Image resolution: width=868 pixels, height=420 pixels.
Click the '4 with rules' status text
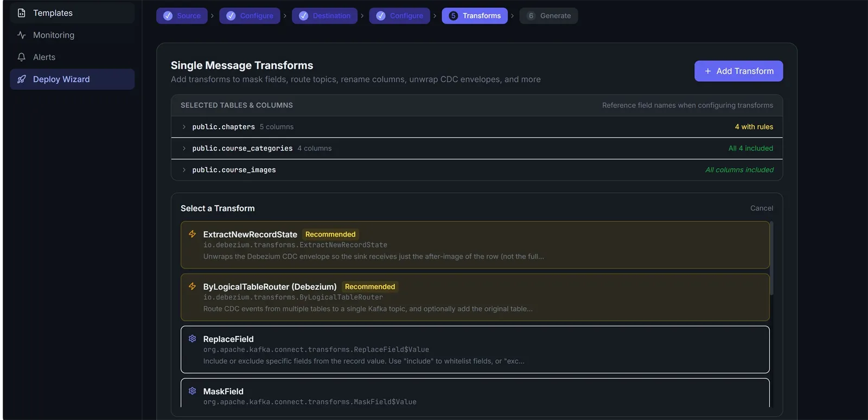tap(754, 127)
